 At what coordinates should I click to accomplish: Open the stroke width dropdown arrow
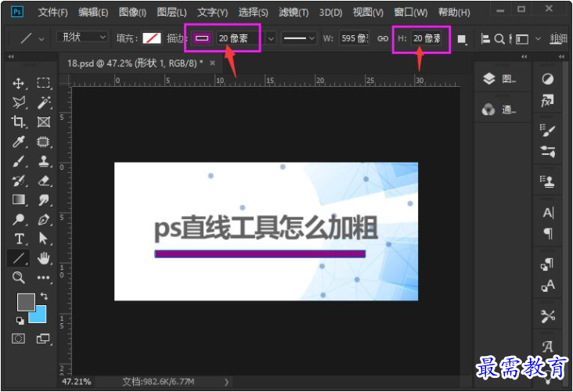click(x=271, y=38)
